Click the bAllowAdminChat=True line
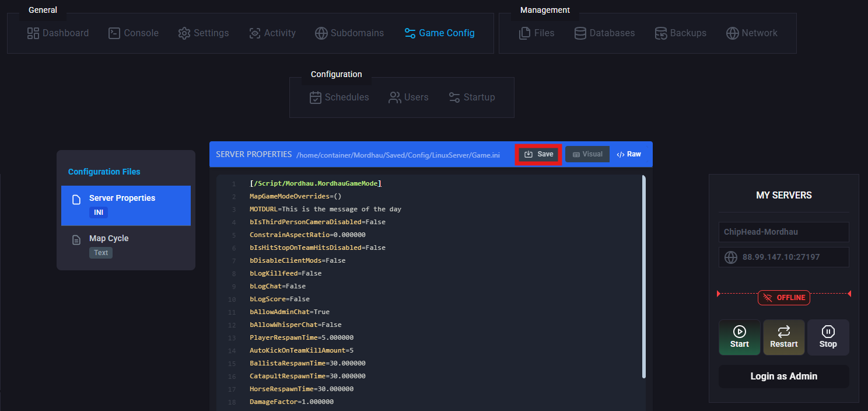 [290, 312]
